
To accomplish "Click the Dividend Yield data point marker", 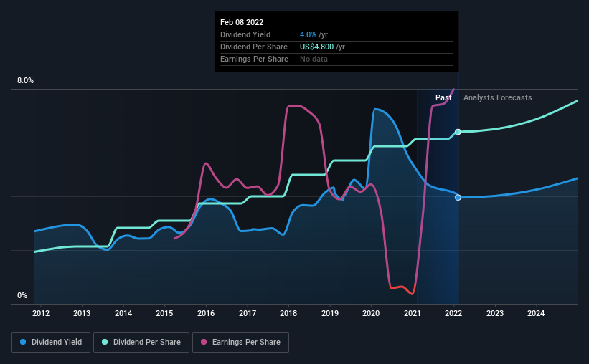I will point(458,197).
